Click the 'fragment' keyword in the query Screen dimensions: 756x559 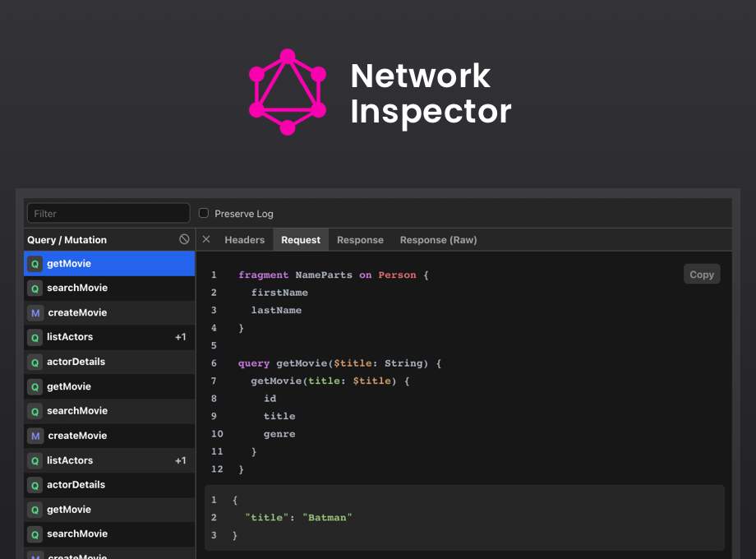click(263, 275)
